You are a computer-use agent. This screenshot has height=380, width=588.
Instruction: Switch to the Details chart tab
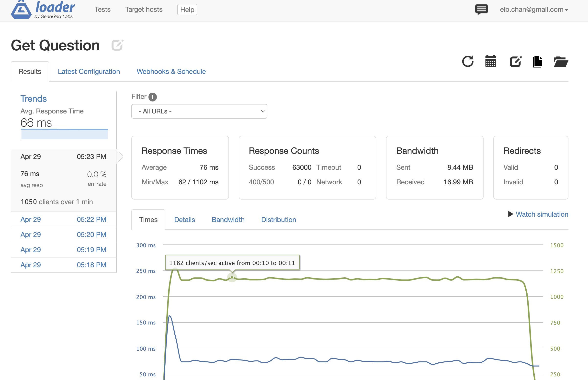[184, 220]
